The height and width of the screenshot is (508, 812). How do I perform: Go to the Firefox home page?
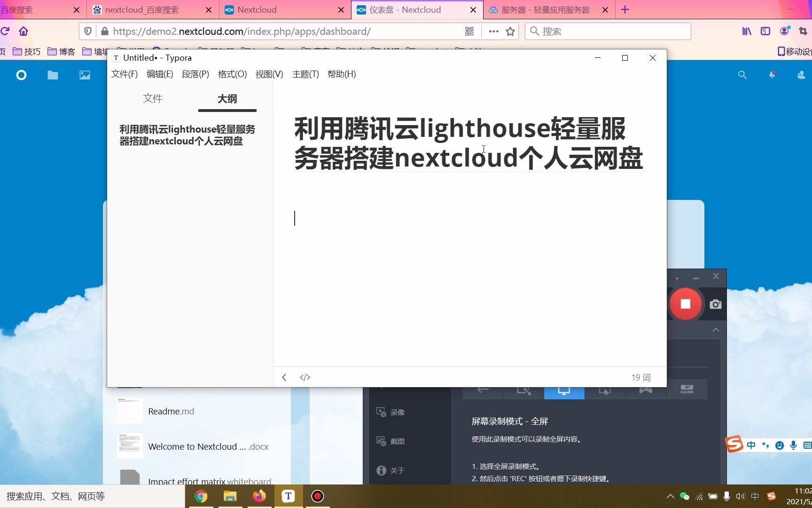pyautogui.click(x=23, y=31)
